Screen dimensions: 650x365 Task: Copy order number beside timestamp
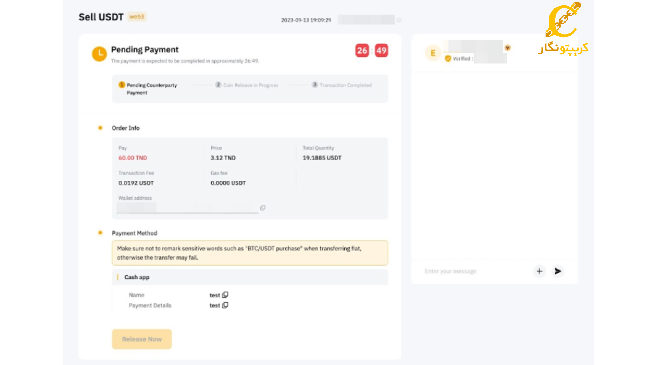tap(399, 19)
